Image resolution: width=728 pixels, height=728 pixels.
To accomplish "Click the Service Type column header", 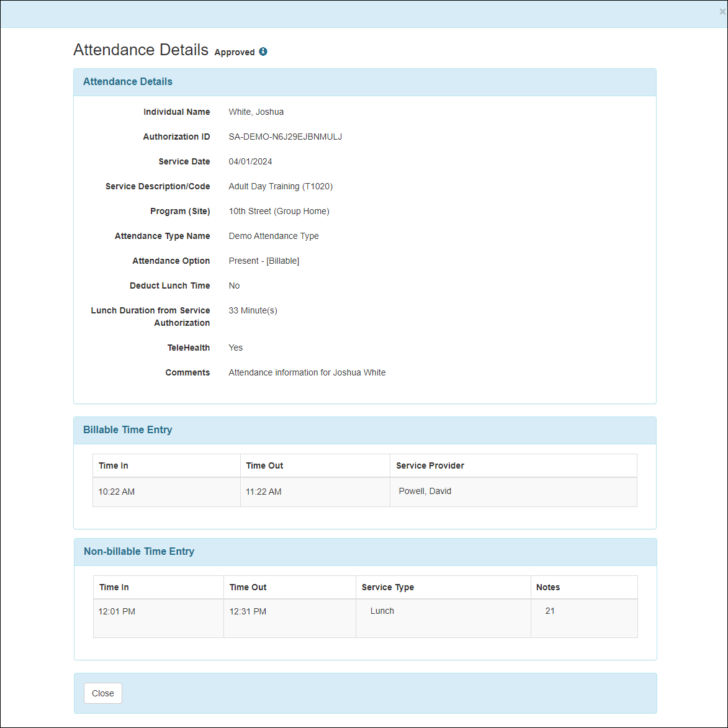I will (x=443, y=587).
